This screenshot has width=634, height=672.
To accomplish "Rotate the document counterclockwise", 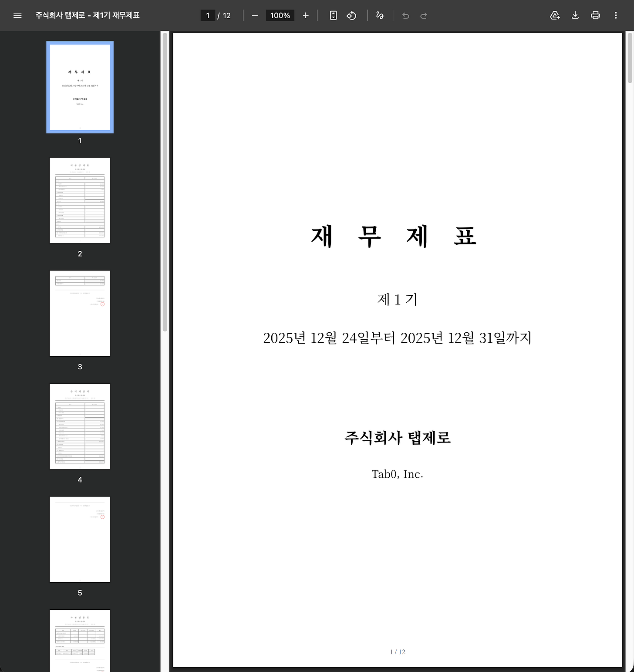I will (351, 15).
